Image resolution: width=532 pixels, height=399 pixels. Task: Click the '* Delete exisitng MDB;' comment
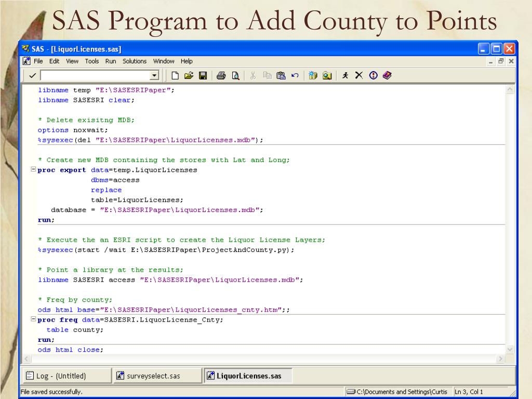click(86, 120)
